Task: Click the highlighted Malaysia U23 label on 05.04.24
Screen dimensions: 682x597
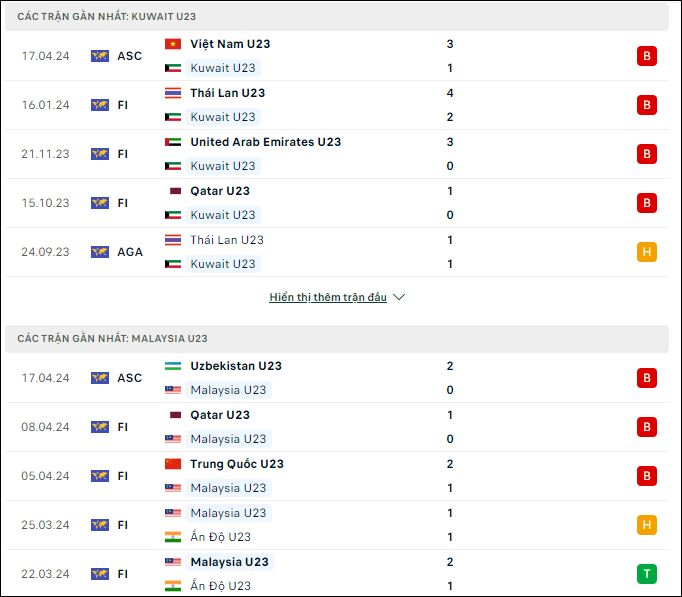Action: click(x=228, y=488)
